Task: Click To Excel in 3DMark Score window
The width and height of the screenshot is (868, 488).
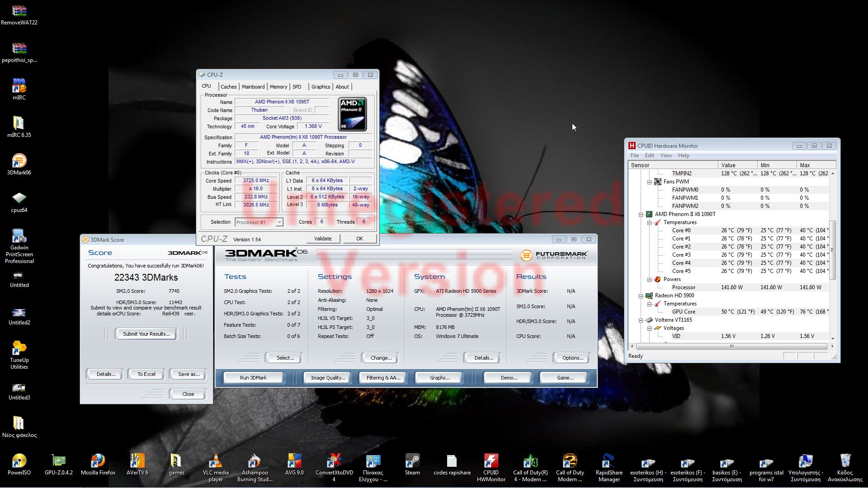Action: [x=146, y=374]
